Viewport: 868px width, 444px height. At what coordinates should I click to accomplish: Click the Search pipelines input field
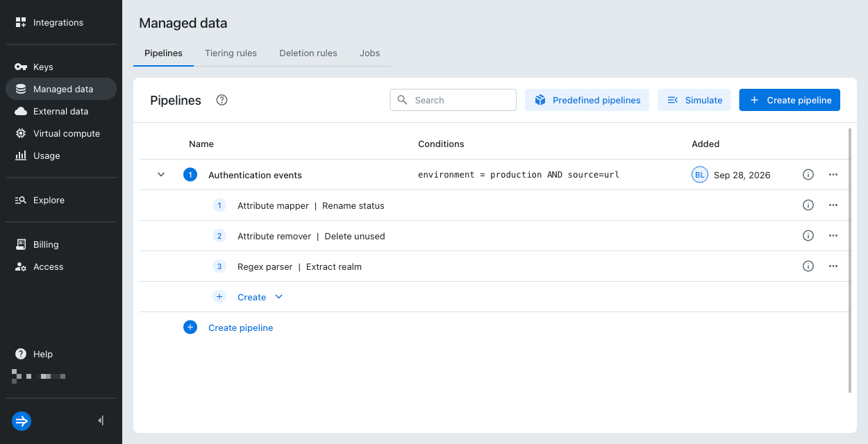[453, 100]
